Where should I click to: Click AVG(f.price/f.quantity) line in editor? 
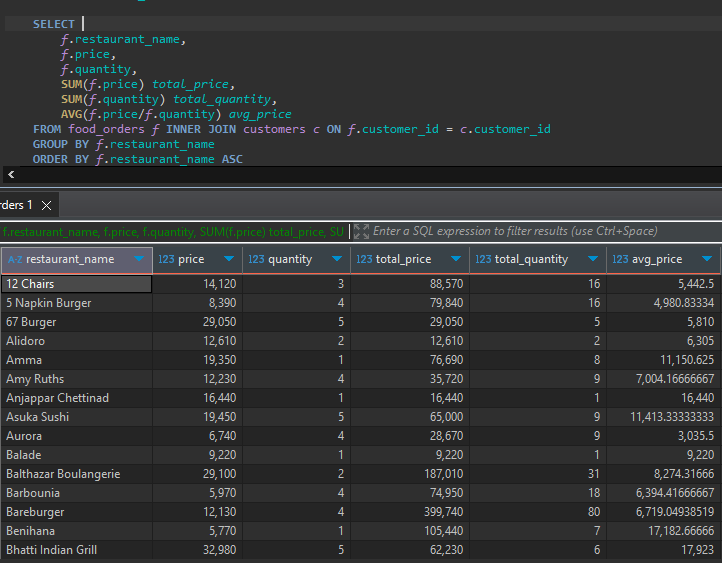[176, 114]
